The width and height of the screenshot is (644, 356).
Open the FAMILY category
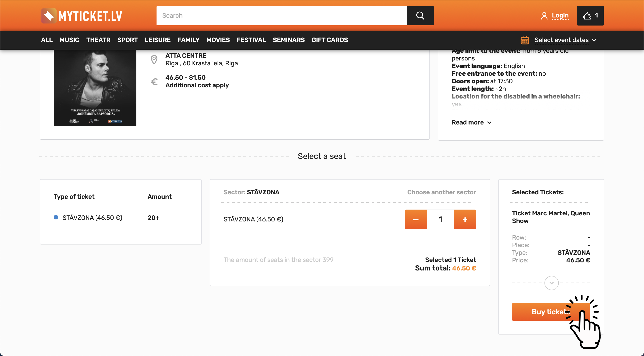coord(189,40)
